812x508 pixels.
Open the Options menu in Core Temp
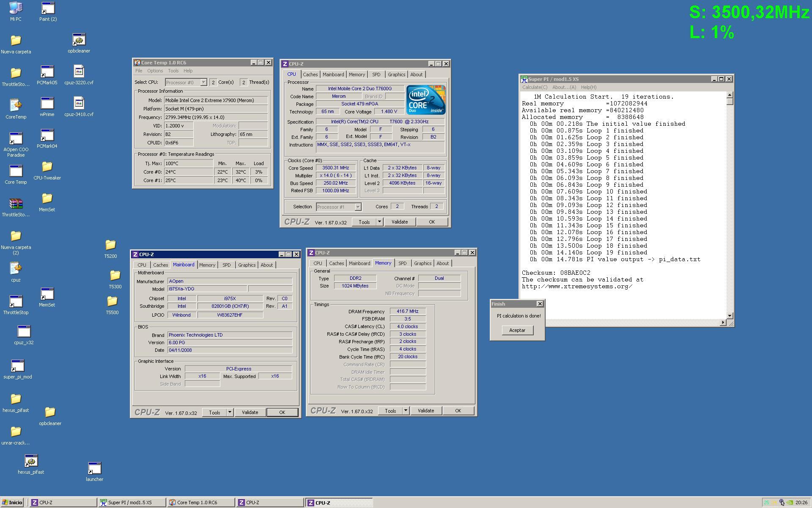[x=155, y=71]
